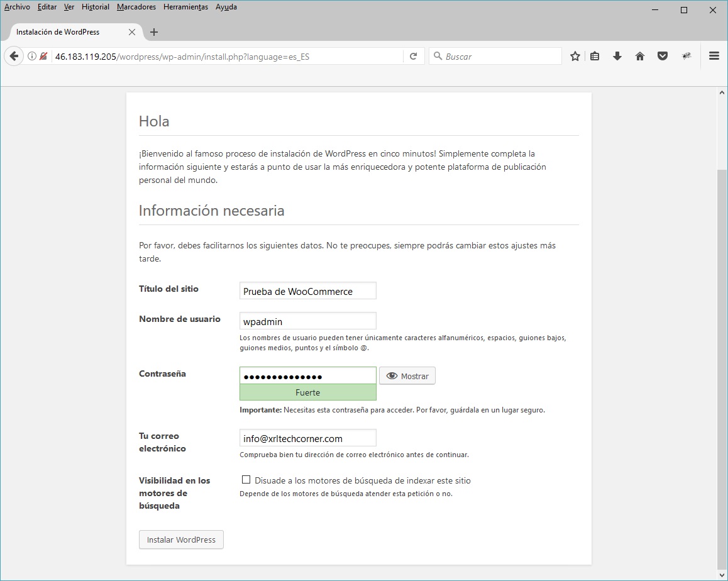Close the Instalación de WordPress tab

click(x=132, y=32)
